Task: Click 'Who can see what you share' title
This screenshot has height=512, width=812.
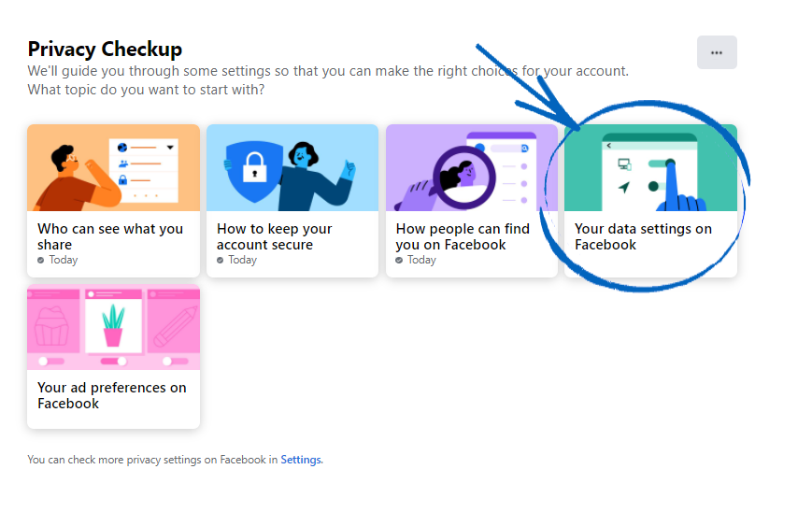Action: [110, 236]
